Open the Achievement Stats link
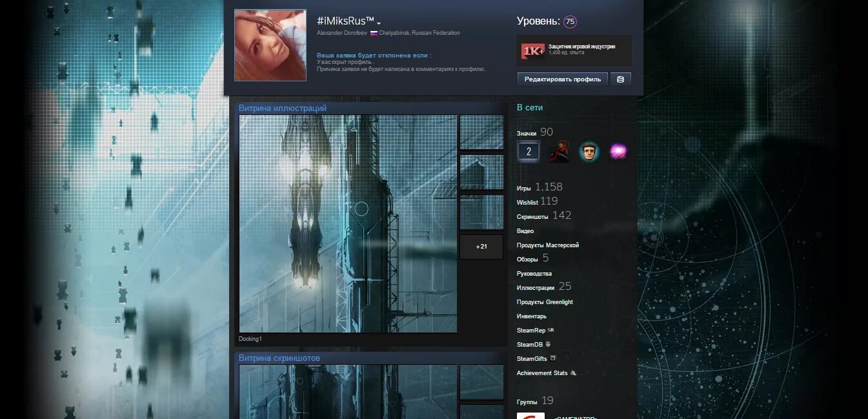The image size is (868, 419). click(x=542, y=373)
